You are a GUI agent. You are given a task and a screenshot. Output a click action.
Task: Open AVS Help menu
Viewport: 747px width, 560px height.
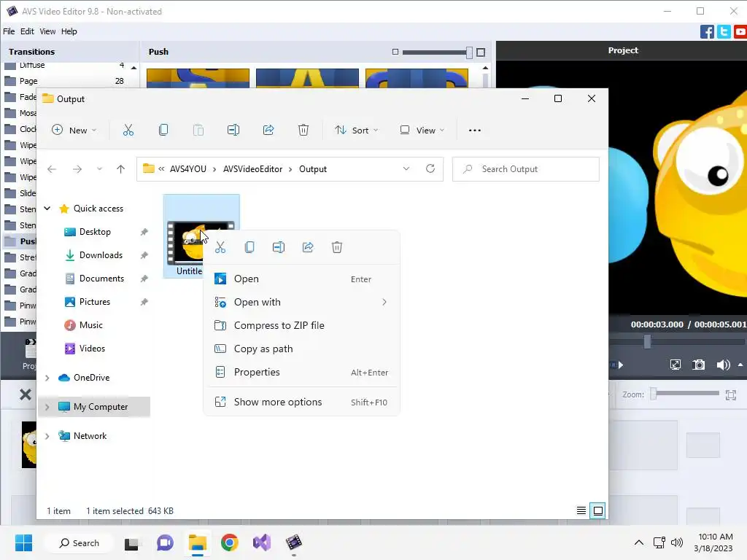(69, 31)
